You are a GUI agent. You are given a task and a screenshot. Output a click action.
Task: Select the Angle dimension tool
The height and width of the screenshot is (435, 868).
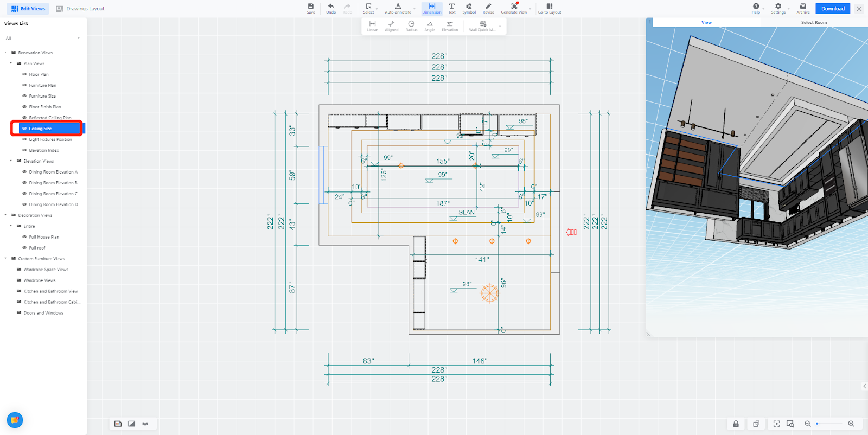coord(430,26)
